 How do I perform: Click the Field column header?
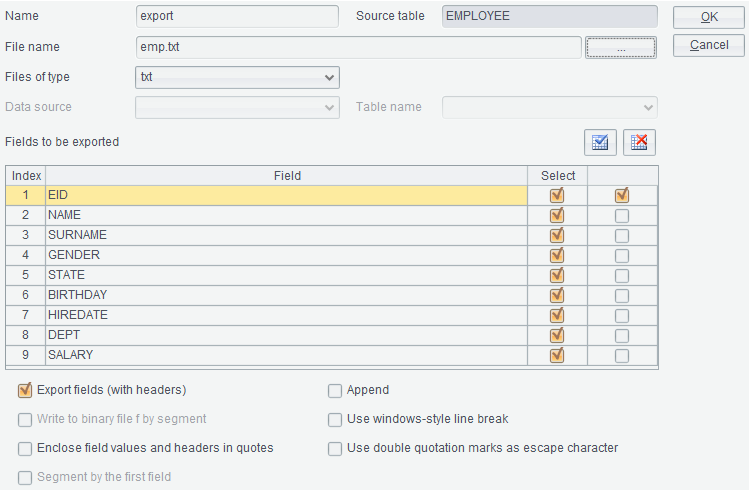286,175
